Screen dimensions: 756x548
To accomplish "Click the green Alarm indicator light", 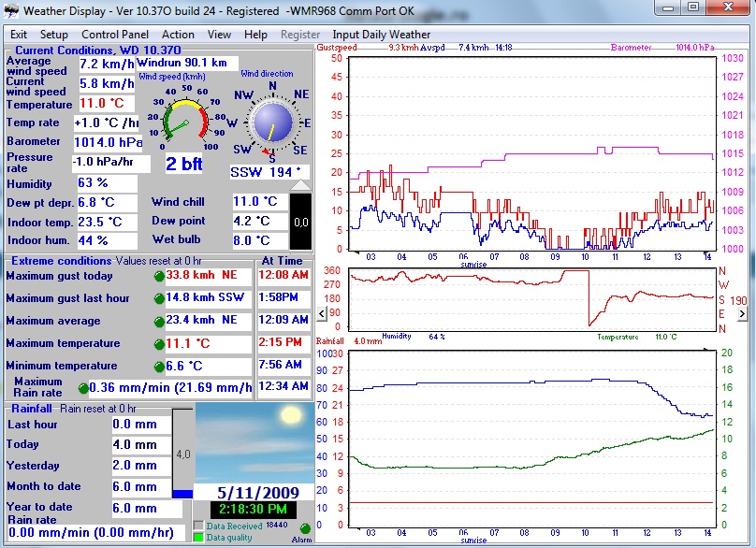I will [x=305, y=530].
